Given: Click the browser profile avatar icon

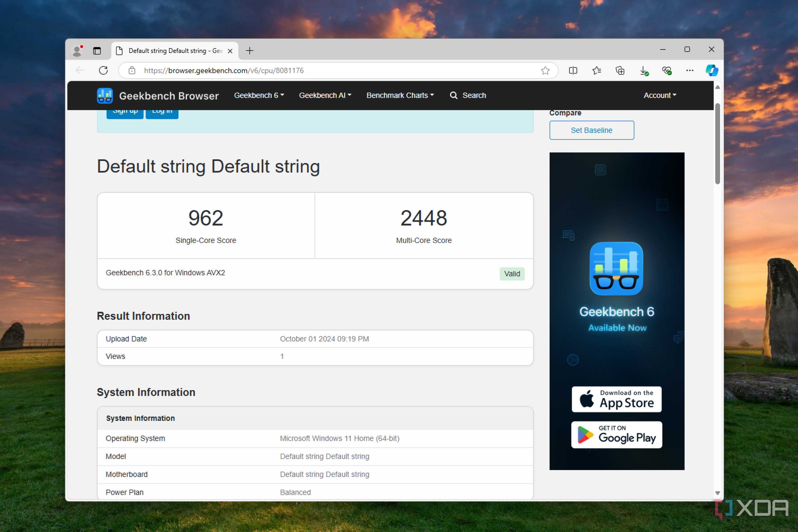Looking at the screenshot, I should tap(78, 51).
